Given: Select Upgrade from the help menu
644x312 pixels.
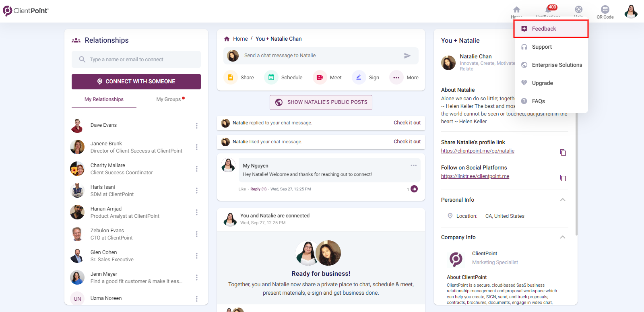Looking at the screenshot, I should click(551, 83).
